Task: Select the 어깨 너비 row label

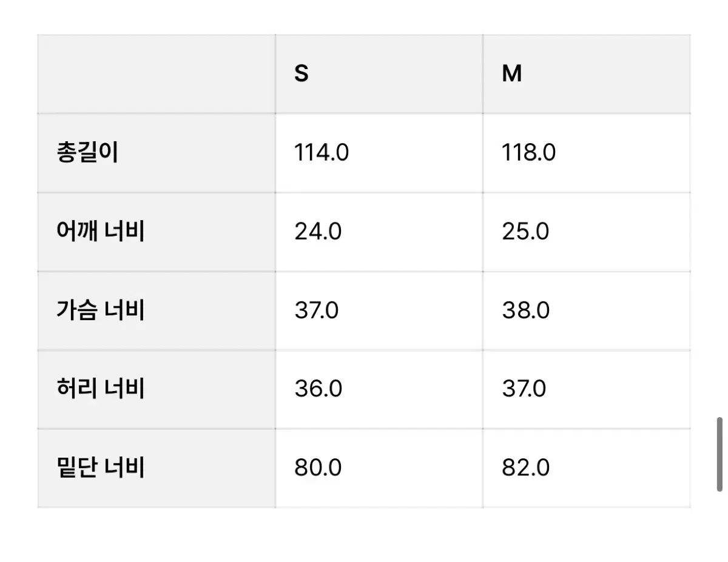Action: tap(100, 232)
